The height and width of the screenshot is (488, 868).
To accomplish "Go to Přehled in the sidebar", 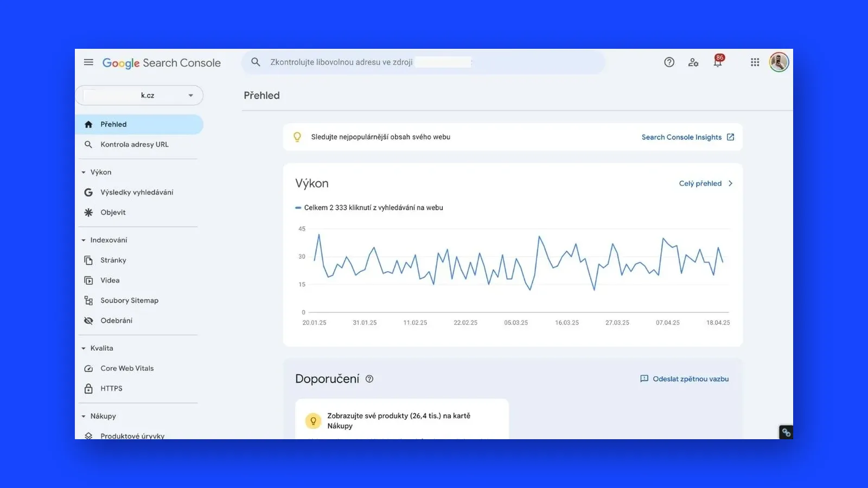I will 139,124.
